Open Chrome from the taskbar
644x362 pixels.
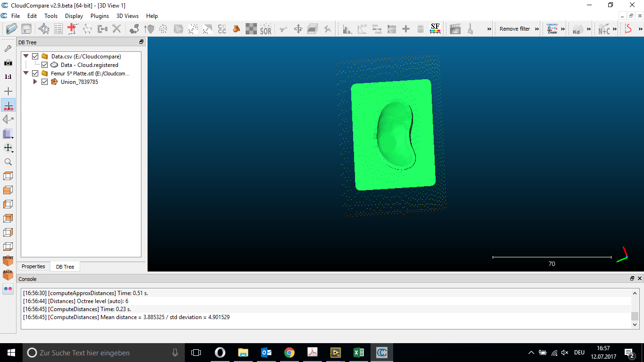click(x=289, y=353)
